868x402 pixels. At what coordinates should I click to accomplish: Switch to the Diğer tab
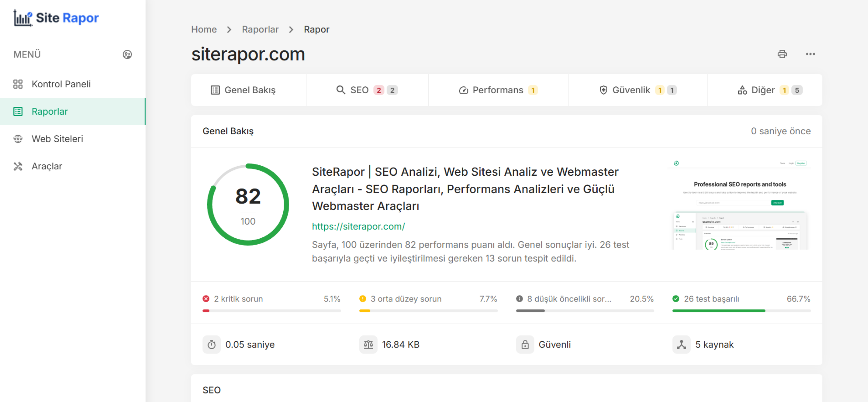point(765,90)
